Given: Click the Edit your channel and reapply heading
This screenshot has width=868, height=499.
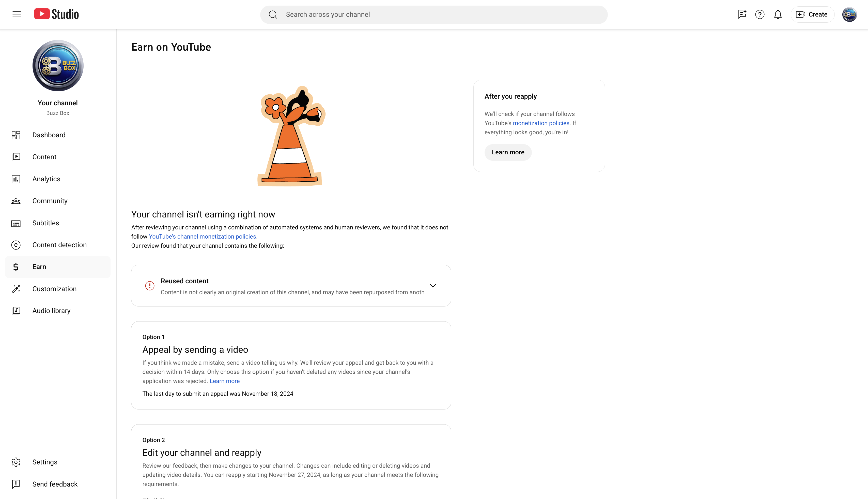Looking at the screenshot, I should pos(202,453).
